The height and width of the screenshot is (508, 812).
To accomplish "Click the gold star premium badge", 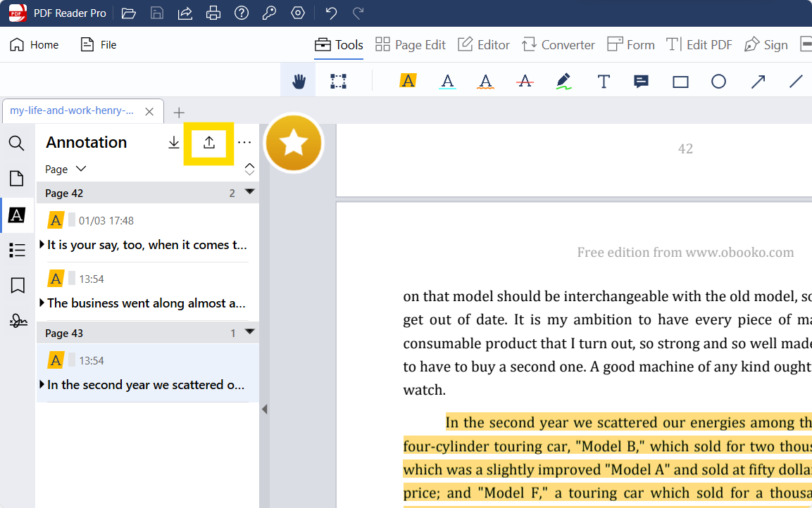I will (x=294, y=144).
